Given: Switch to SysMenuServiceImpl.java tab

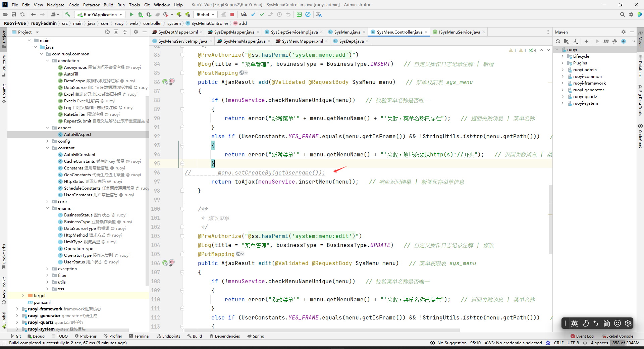Looking at the screenshot, I should (182, 41).
